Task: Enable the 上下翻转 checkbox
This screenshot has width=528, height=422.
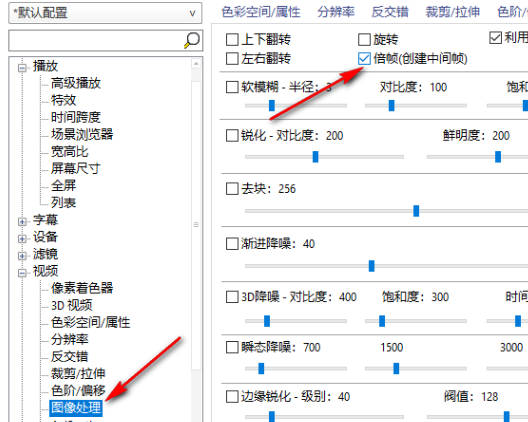Action: tap(232, 39)
